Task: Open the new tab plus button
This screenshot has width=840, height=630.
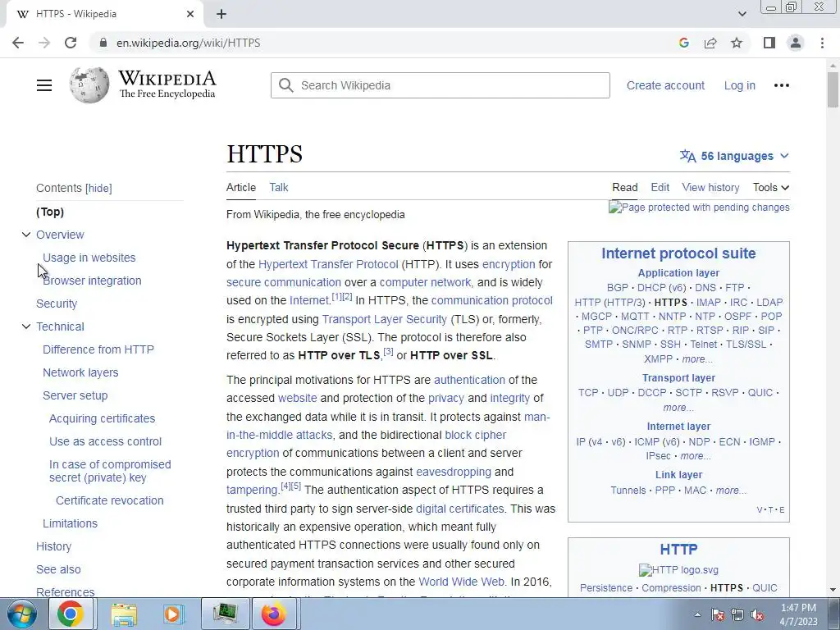Action: tap(221, 14)
